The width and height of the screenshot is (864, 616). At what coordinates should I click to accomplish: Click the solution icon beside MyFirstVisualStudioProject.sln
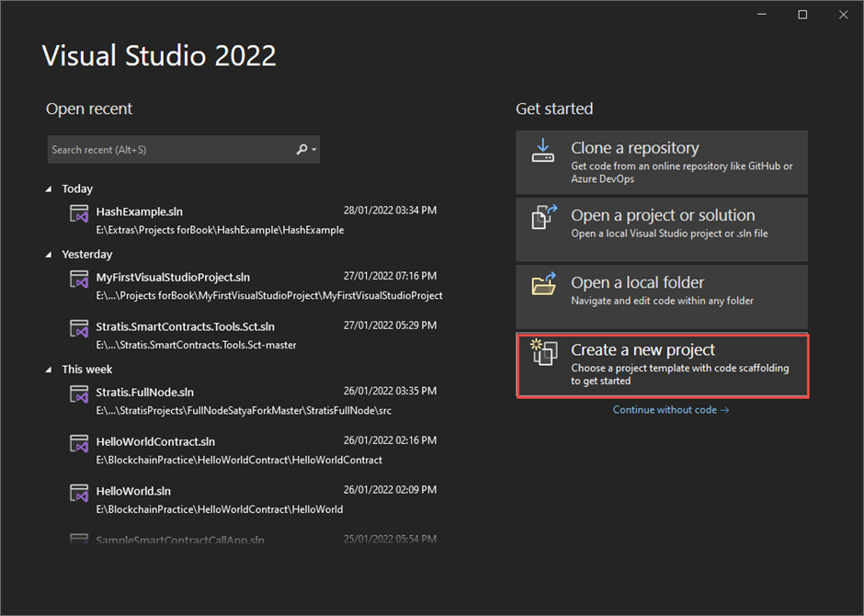coord(79,279)
